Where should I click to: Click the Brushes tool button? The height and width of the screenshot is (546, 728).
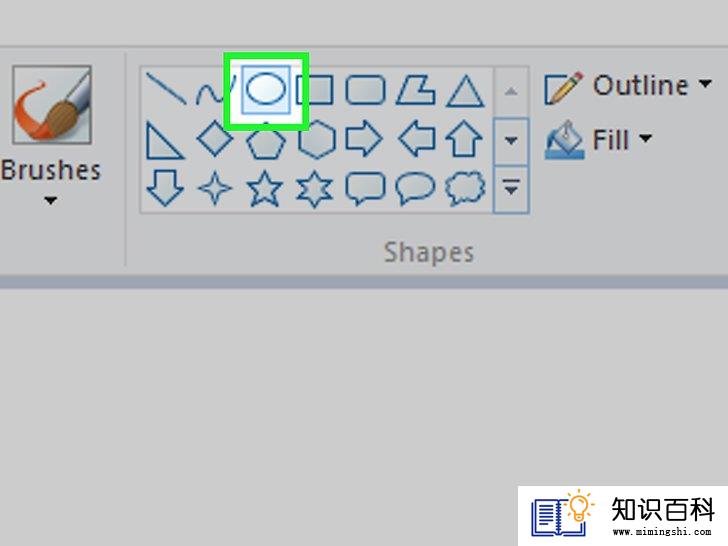click(x=52, y=104)
